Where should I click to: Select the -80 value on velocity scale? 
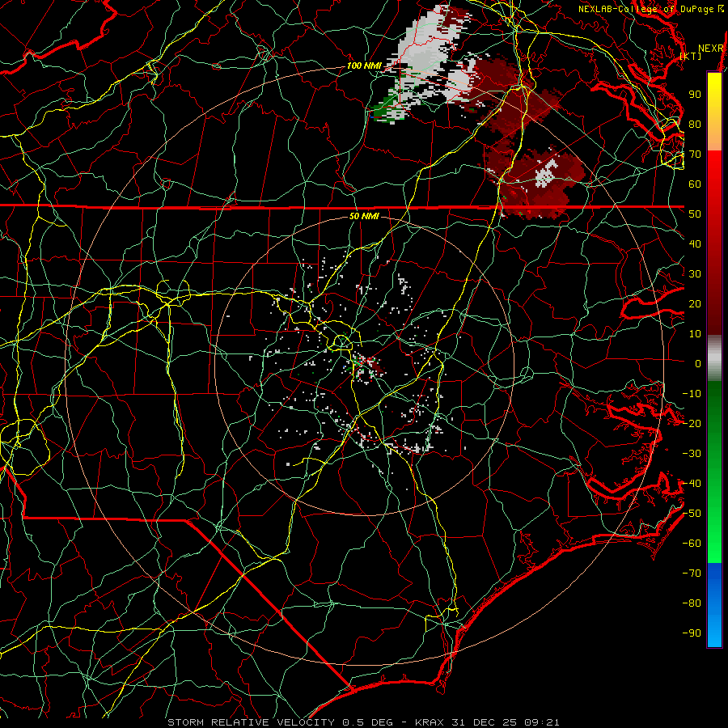692,603
